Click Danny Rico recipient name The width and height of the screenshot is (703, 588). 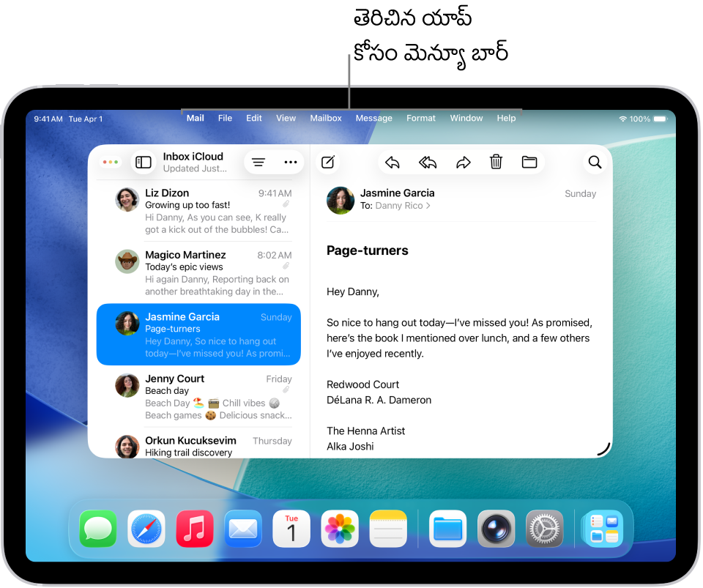399,206
